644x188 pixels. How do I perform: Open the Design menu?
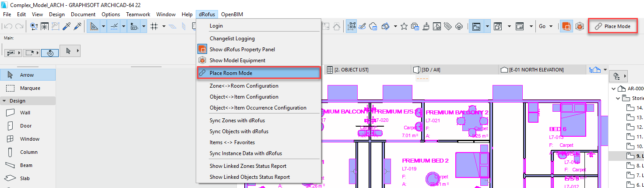(57, 14)
